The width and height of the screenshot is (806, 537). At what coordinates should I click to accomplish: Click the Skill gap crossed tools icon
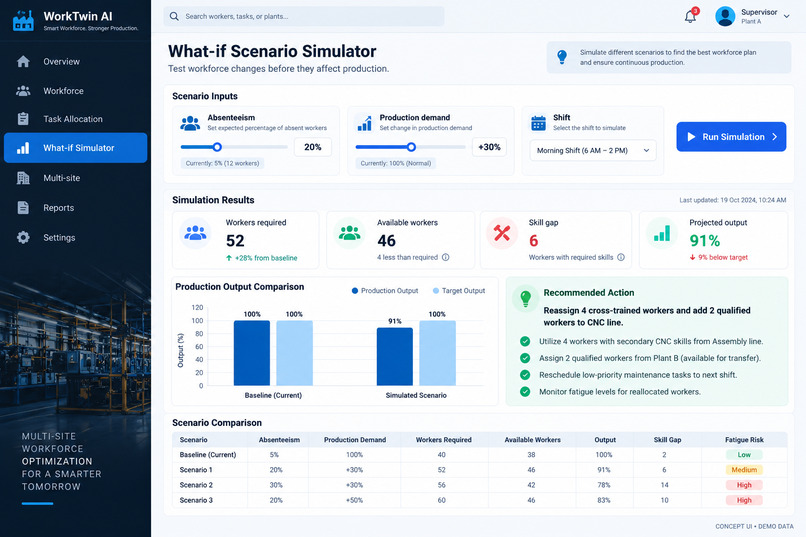click(502, 233)
